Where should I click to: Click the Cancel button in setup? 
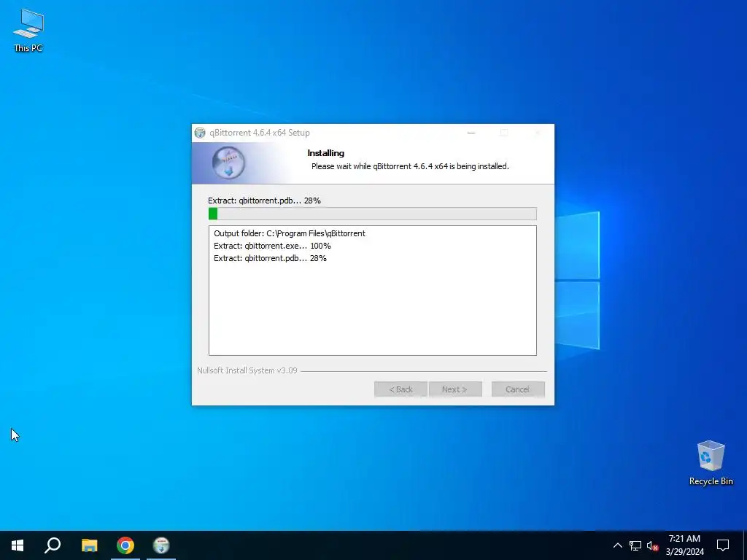coord(518,389)
